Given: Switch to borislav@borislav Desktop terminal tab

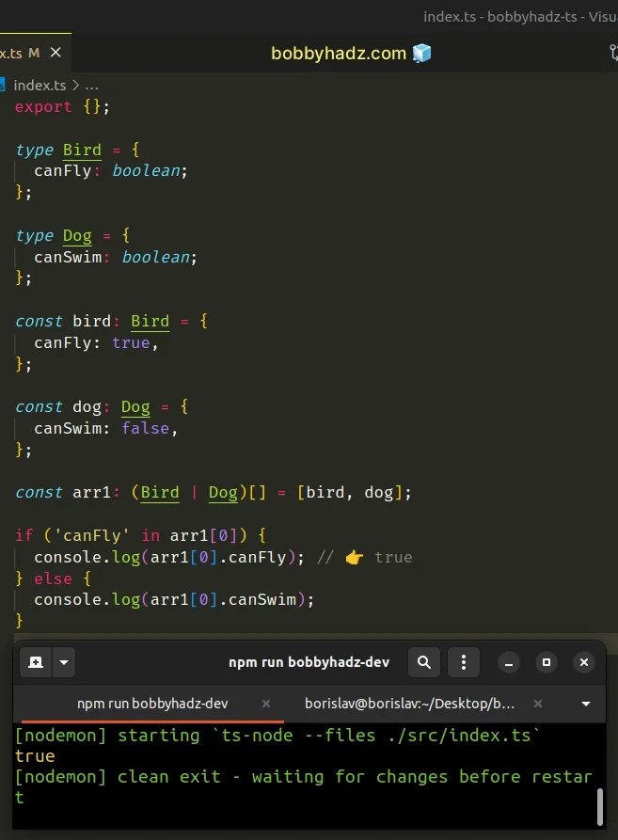Looking at the screenshot, I should [x=410, y=704].
